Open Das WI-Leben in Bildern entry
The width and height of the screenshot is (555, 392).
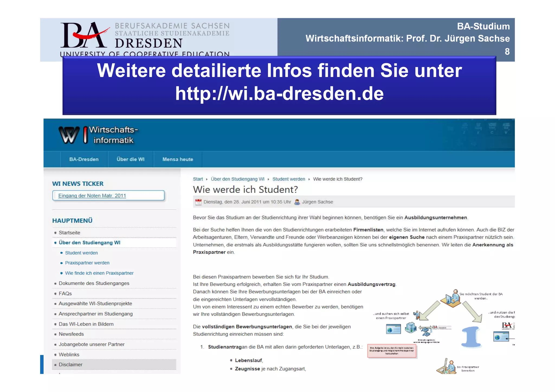(x=86, y=324)
